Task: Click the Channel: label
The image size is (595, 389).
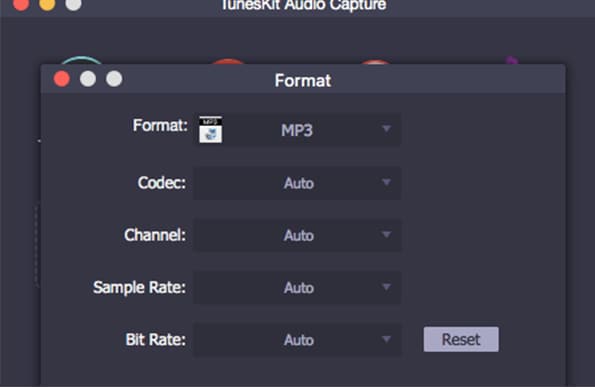Action: coord(155,235)
